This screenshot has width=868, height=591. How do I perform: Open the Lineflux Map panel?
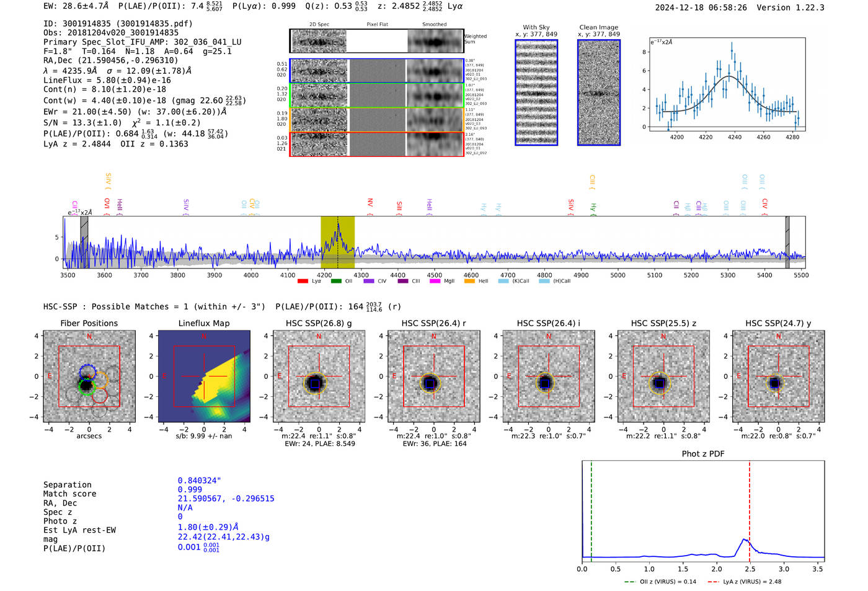(204, 376)
